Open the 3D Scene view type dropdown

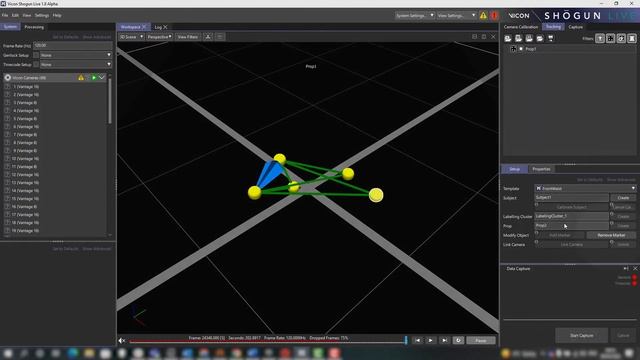[x=131, y=37]
